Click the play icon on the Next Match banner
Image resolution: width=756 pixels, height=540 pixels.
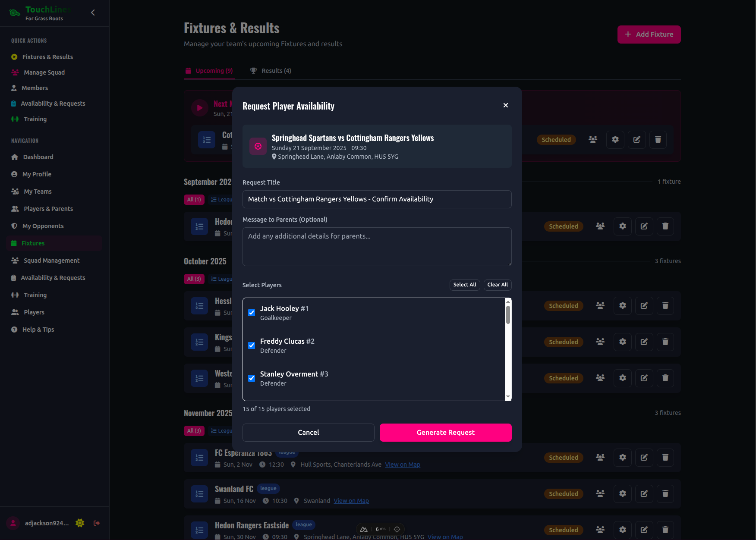pyautogui.click(x=199, y=108)
